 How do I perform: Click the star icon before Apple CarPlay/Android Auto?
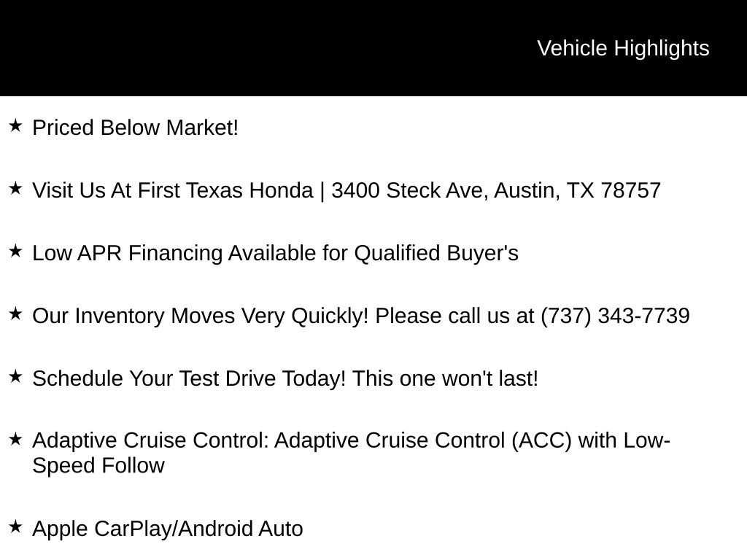[15, 526]
